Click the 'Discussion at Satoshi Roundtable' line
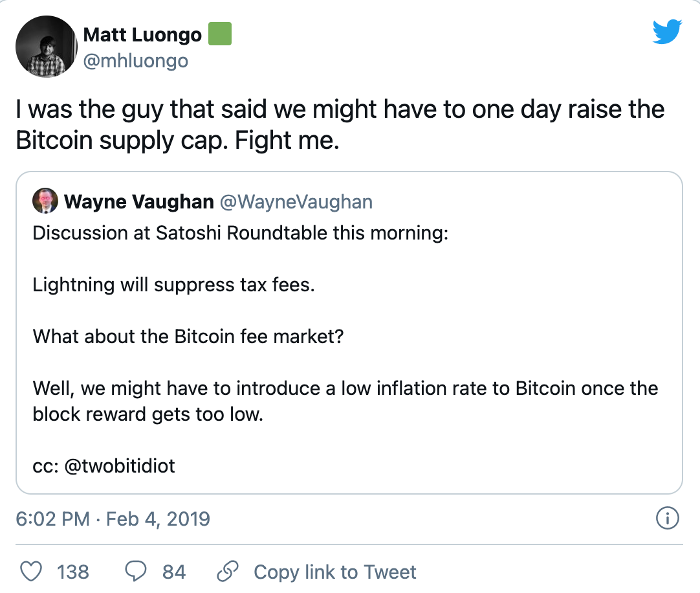 pyautogui.click(x=240, y=232)
